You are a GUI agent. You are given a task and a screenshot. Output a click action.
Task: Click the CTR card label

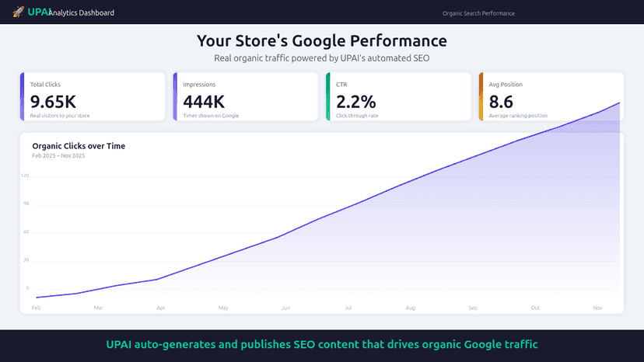pyautogui.click(x=341, y=85)
